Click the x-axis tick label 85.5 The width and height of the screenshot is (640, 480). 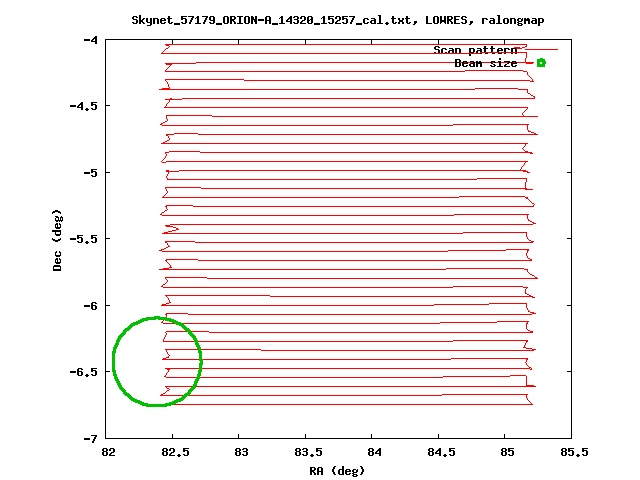click(574, 452)
